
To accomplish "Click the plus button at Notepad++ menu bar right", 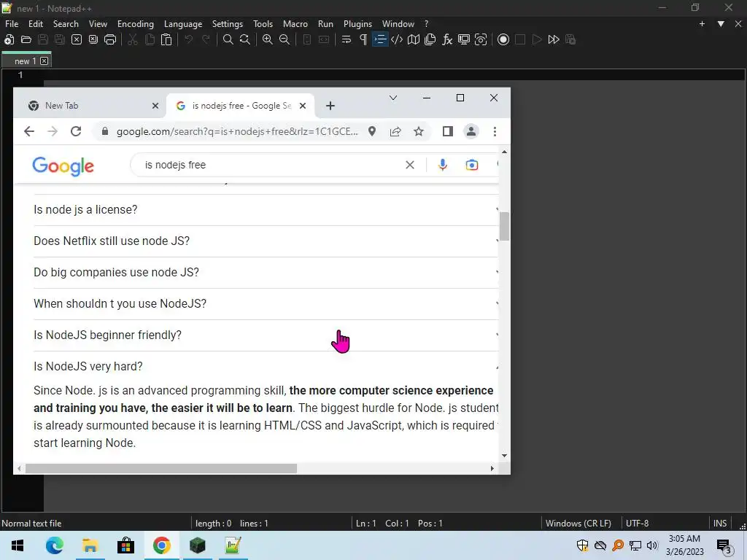I will [702, 24].
